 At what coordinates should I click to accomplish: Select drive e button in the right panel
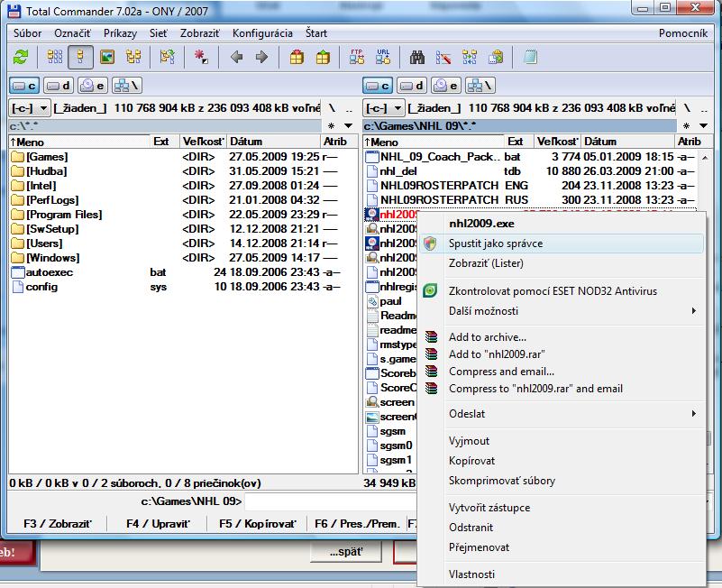(x=446, y=86)
